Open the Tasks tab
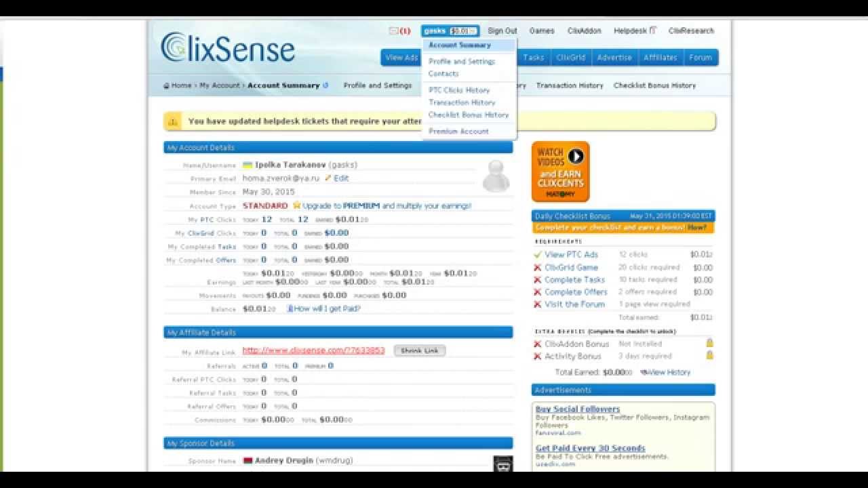This screenshot has height=488, width=868. tap(534, 58)
